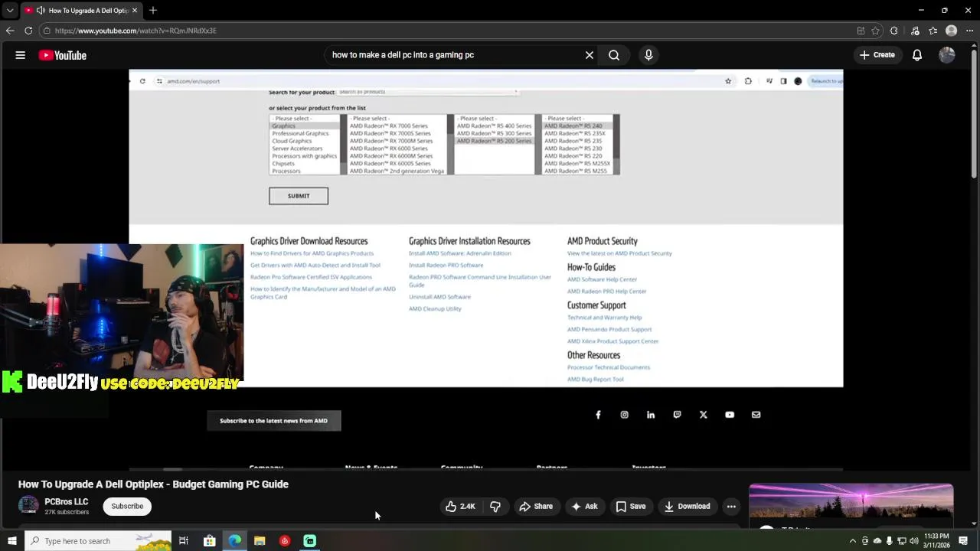Open more actions three-dot menu under video
The height and width of the screenshot is (551, 980).
tap(731, 507)
